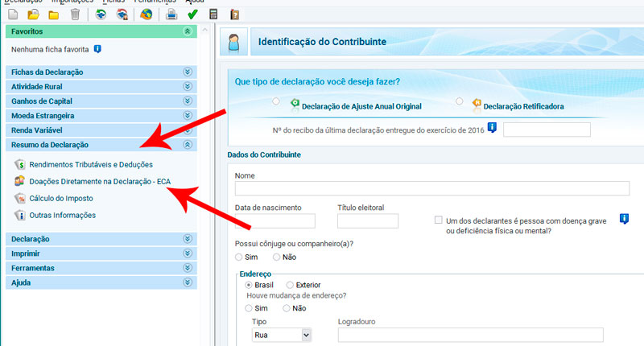Open the Tipo dropdown showing Rua
Screen dimensions: 644x346
[282, 335]
